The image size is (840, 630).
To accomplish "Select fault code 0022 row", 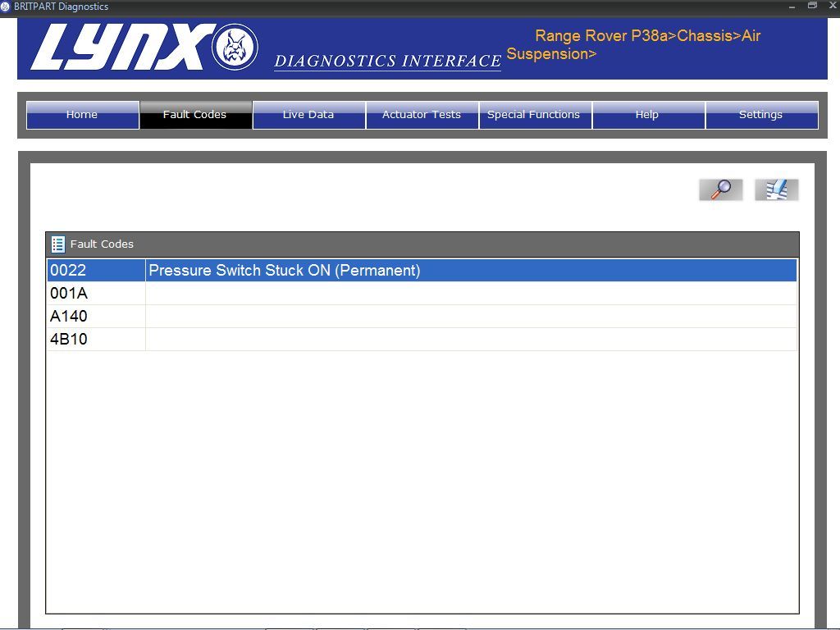I will pos(422,271).
